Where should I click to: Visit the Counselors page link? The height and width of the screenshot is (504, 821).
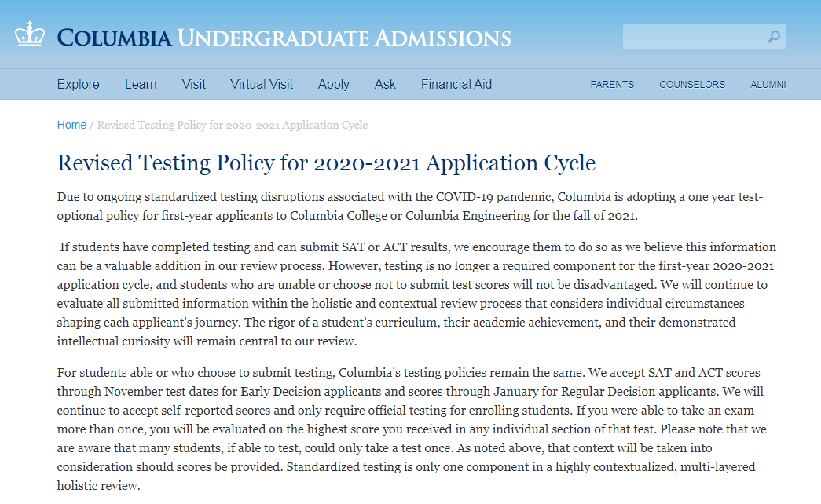tap(692, 85)
